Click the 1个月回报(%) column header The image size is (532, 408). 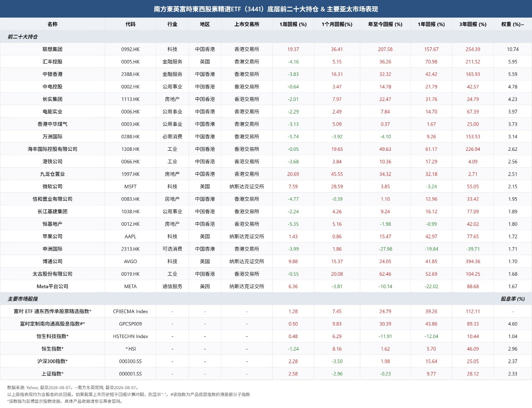(x=337, y=24)
